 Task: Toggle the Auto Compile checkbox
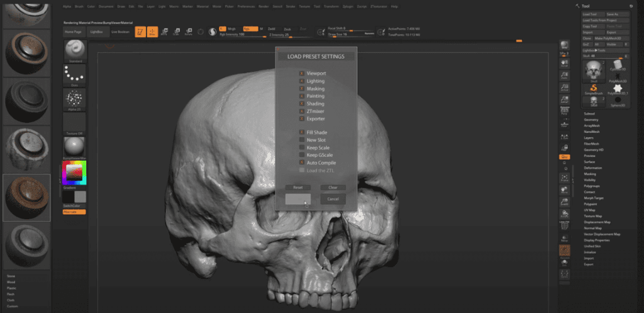302,162
